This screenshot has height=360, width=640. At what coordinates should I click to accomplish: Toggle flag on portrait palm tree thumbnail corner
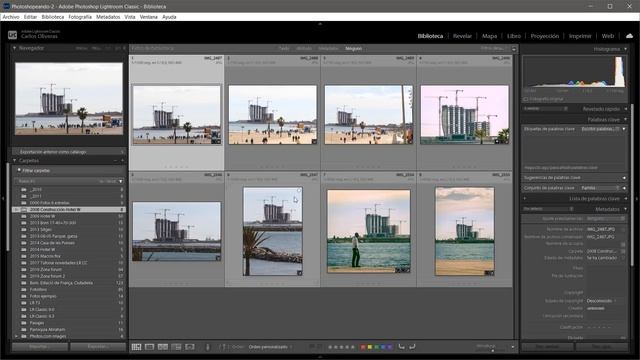(x=299, y=190)
